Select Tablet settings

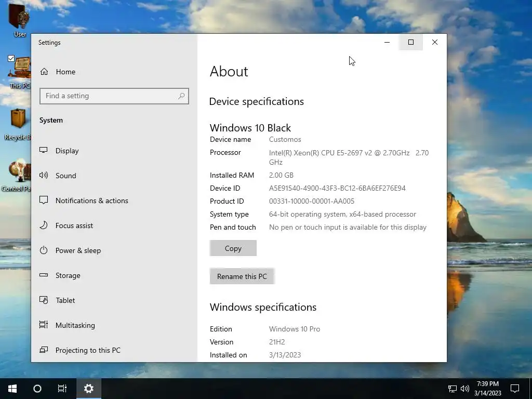(x=114, y=300)
